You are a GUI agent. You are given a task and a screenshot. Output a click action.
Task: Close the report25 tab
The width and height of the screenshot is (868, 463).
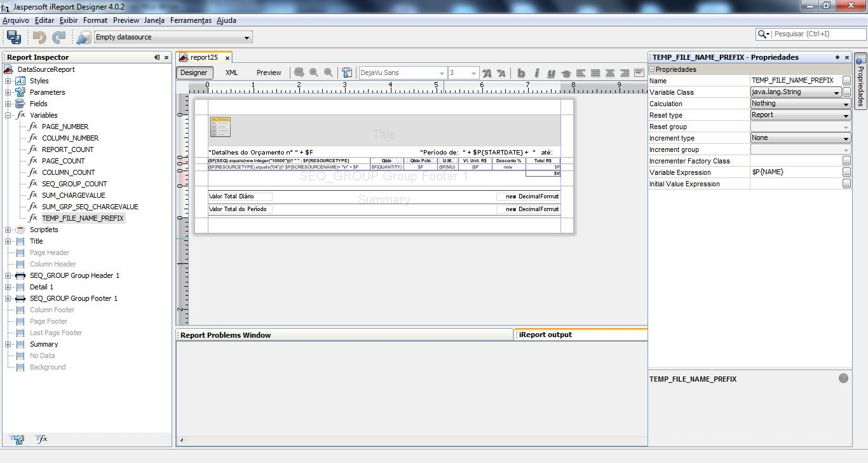[x=227, y=58]
